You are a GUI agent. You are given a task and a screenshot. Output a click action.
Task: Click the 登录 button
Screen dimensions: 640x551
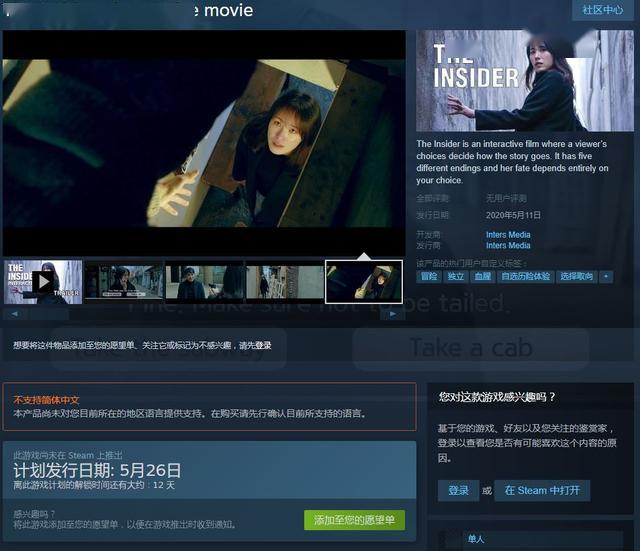coord(458,490)
